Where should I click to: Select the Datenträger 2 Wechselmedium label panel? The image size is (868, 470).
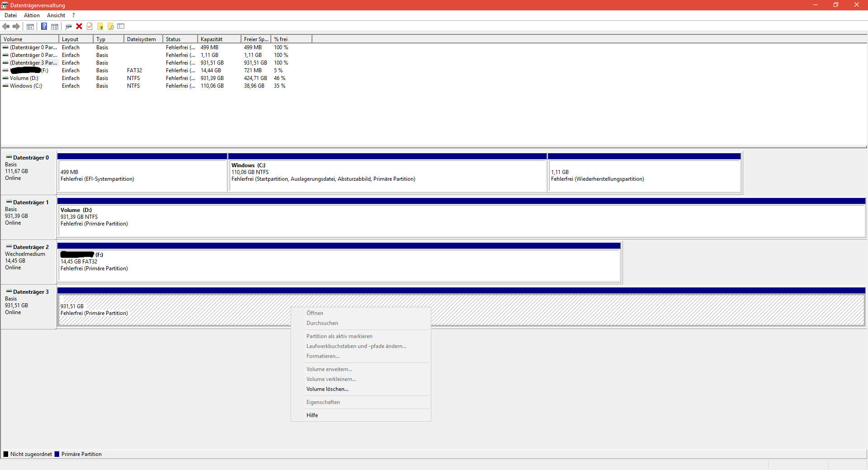pyautogui.click(x=28, y=262)
